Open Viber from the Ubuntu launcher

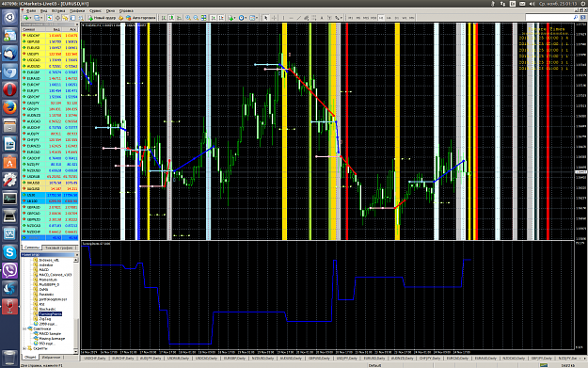9,270
